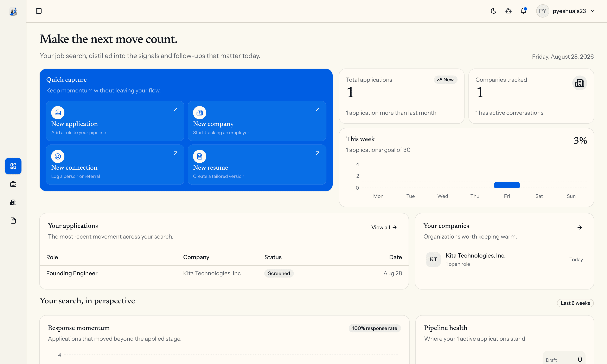Open the notifications bell
This screenshot has height=364, width=607.
point(523,11)
